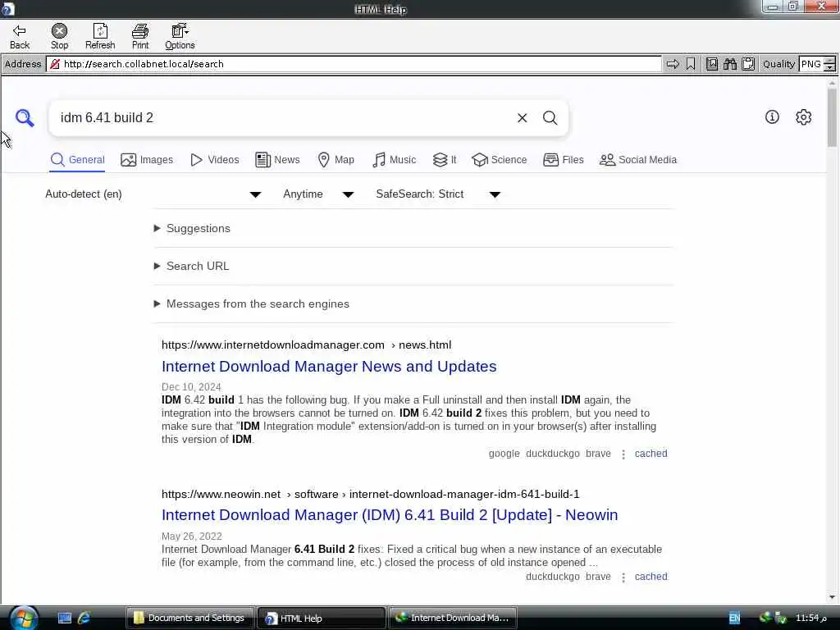Expand Messages from the search engines
Screen dimensions: 840x630
coord(252,304)
